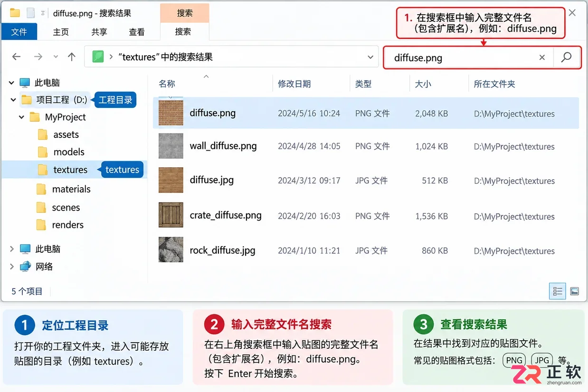Switch to the 主页 ribbon tab
The height and width of the screenshot is (392, 588).
click(61, 32)
